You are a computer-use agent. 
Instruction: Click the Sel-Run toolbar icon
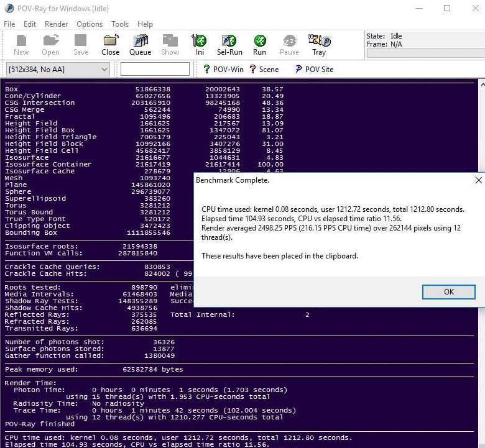pos(229,45)
